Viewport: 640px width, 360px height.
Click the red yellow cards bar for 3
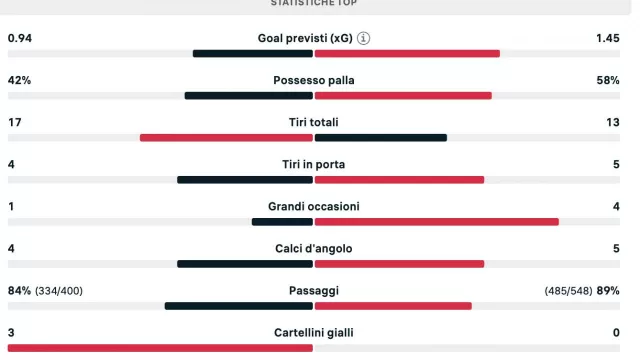[160, 348]
